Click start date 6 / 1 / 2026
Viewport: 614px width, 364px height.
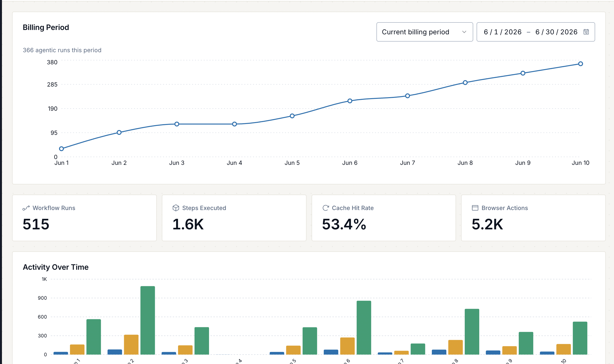point(502,32)
